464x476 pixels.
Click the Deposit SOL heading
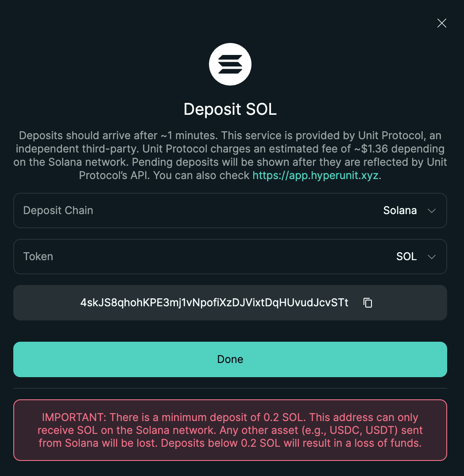[x=230, y=109]
